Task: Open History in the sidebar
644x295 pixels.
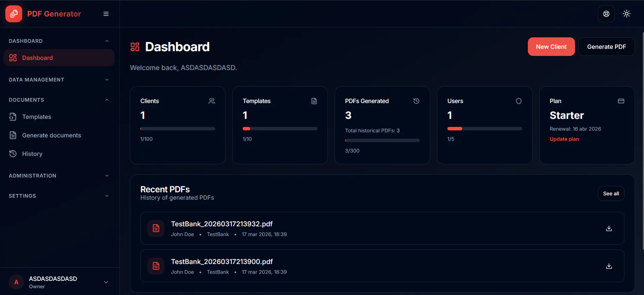Action: pos(59,154)
